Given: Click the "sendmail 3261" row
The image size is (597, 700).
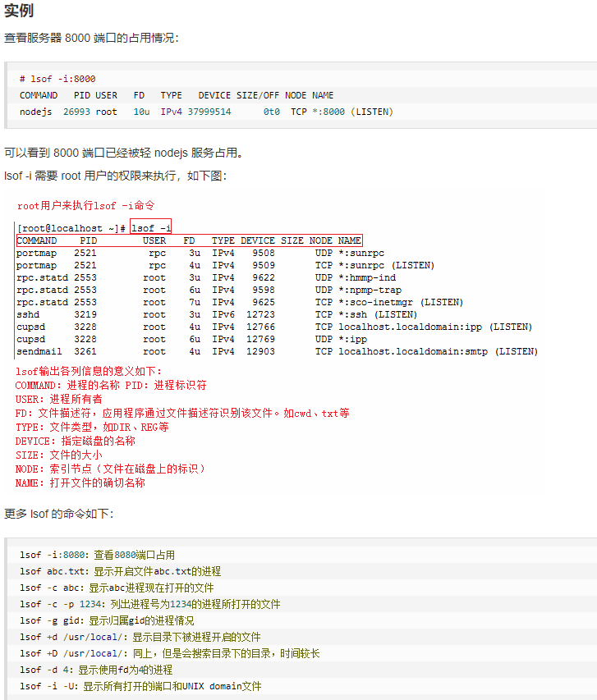Looking at the screenshot, I should click(277, 352).
